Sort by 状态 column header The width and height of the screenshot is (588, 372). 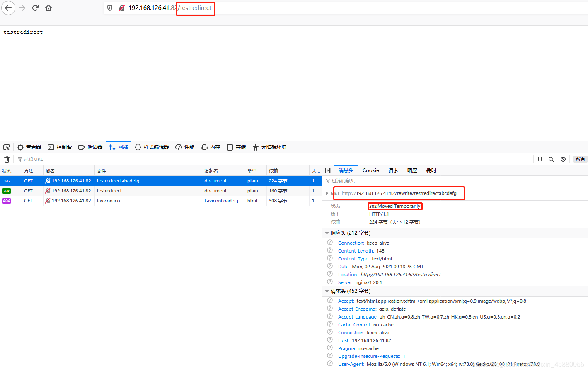tap(11, 171)
